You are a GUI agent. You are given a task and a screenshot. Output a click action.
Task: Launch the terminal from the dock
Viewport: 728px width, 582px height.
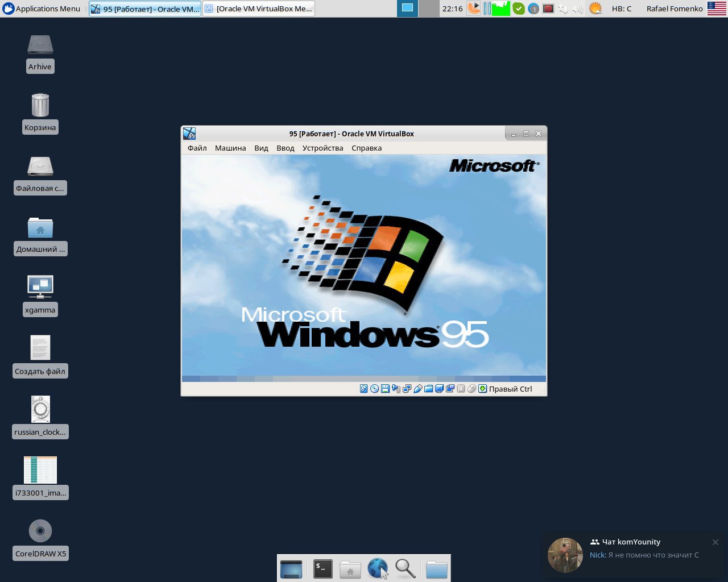click(x=322, y=569)
